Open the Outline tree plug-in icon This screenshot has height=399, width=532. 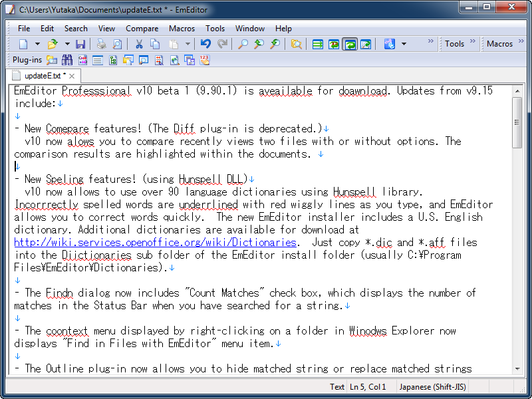pos(113,60)
